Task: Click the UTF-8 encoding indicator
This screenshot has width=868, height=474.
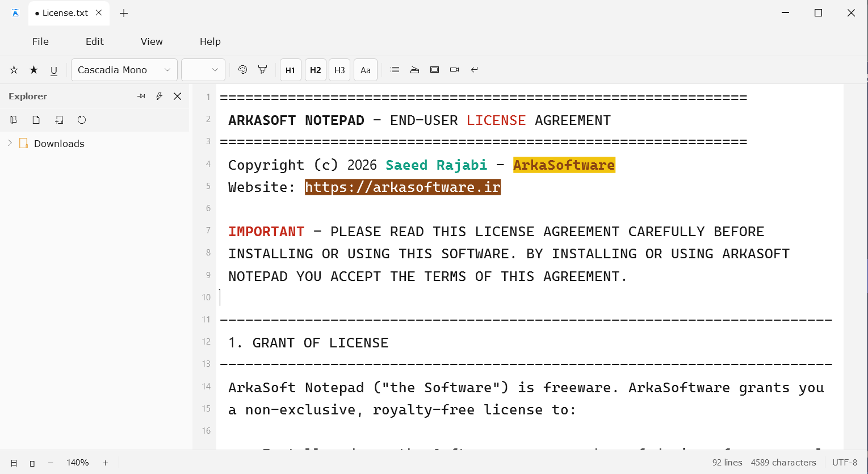Action: pyautogui.click(x=845, y=463)
